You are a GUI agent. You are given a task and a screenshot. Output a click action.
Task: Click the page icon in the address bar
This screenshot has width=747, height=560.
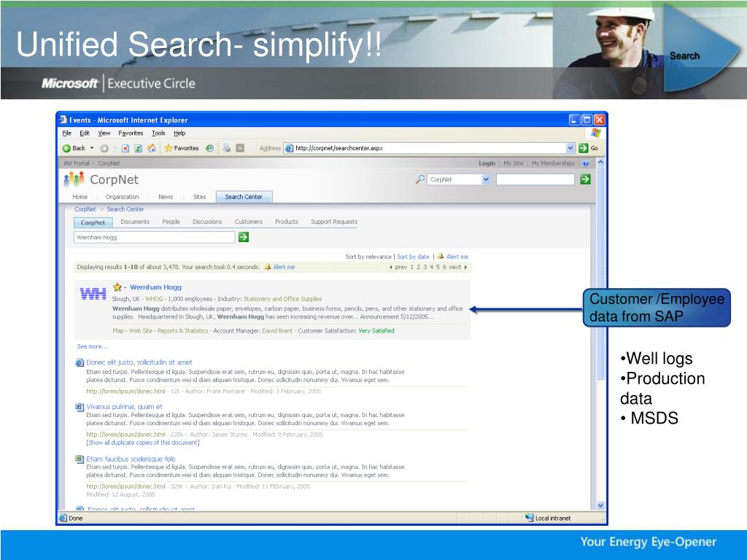289,148
